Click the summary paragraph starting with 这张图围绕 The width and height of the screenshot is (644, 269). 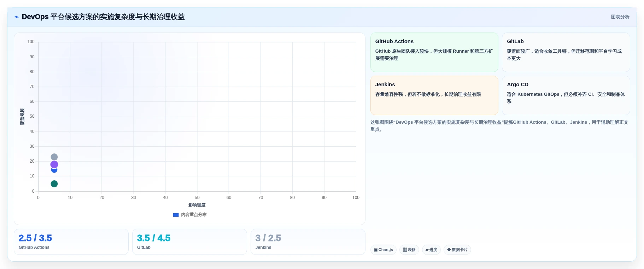499,126
